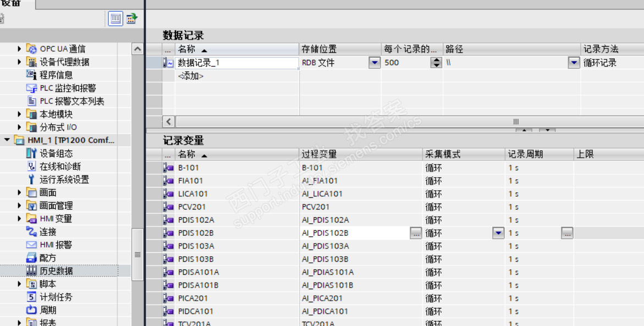Click the 脚本 folder icon
This screenshot has width=644, height=326.
(x=32, y=284)
